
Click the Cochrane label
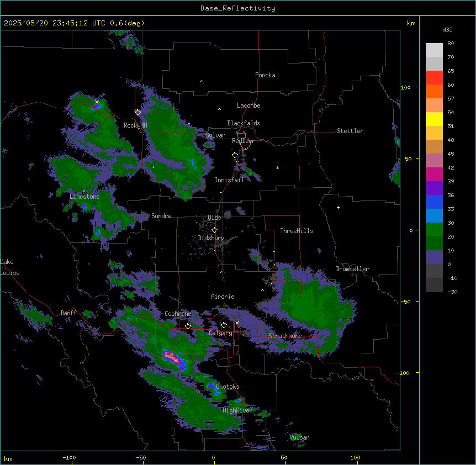(x=178, y=314)
